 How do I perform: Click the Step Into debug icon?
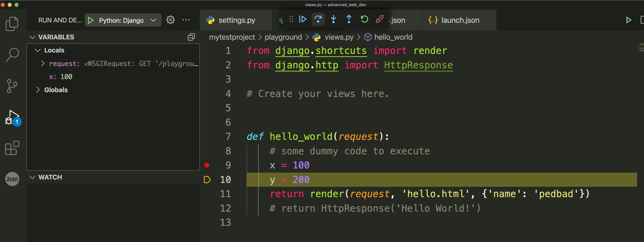(334, 20)
